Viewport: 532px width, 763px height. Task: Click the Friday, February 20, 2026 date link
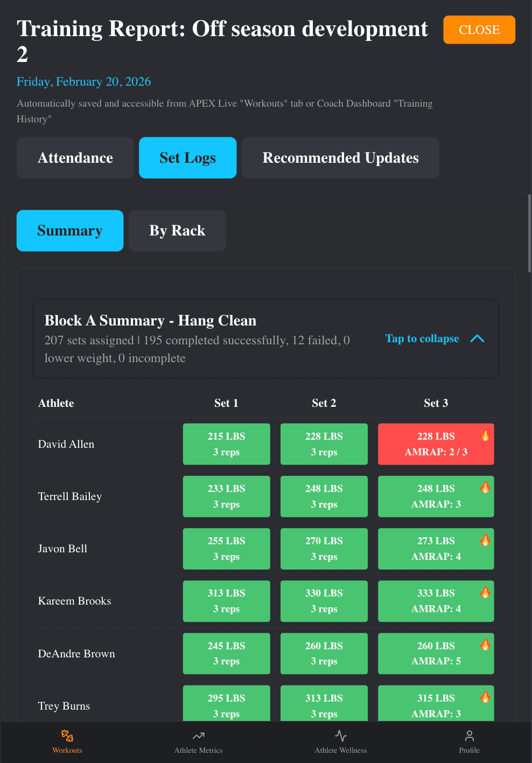point(83,81)
